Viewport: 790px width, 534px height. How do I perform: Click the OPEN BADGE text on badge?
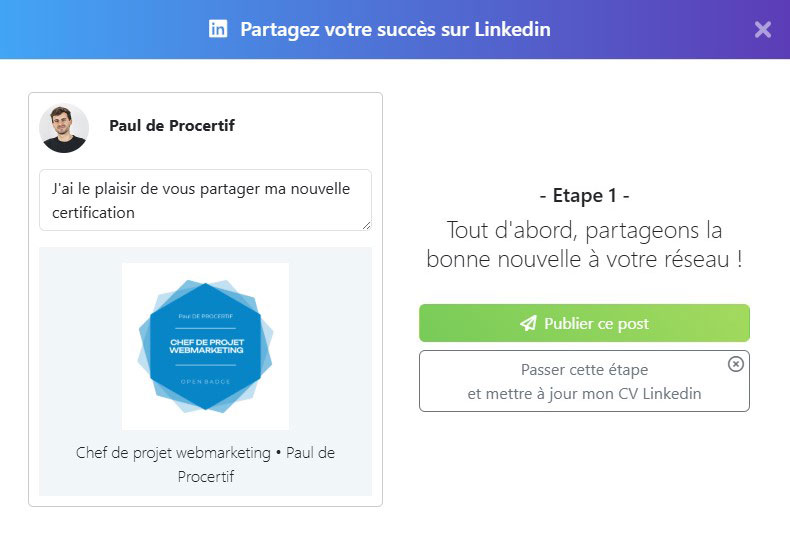[205, 382]
